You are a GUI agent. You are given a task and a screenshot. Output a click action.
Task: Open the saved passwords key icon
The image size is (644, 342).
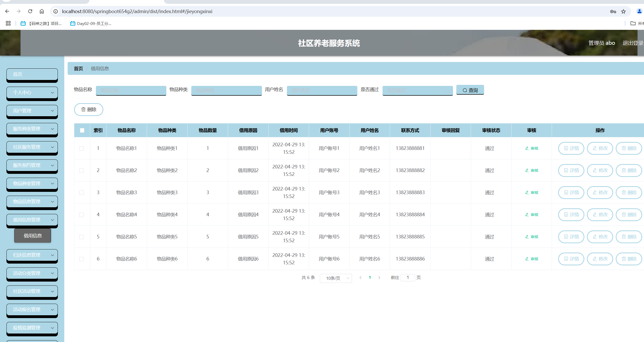613,11
